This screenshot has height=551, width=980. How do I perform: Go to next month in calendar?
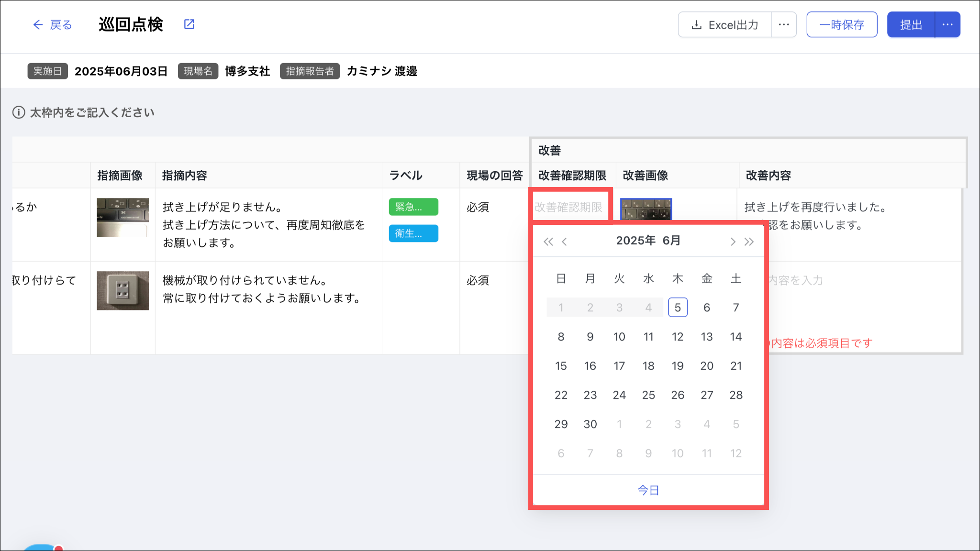click(x=733, y=242)
